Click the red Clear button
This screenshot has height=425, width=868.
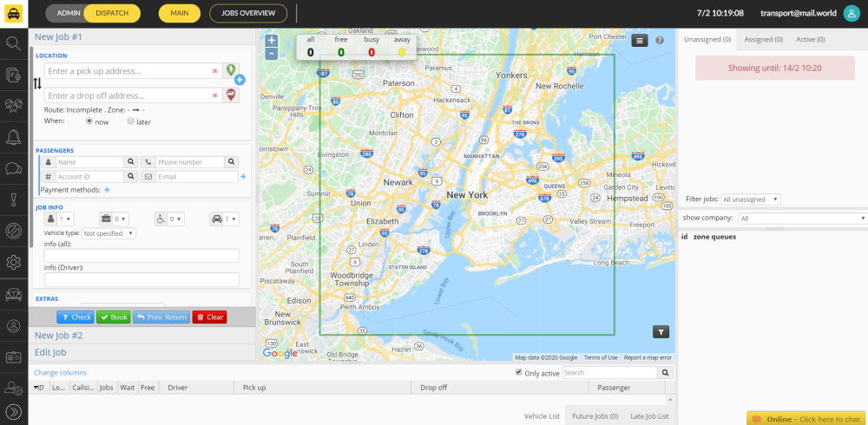(x=209, y=317)
